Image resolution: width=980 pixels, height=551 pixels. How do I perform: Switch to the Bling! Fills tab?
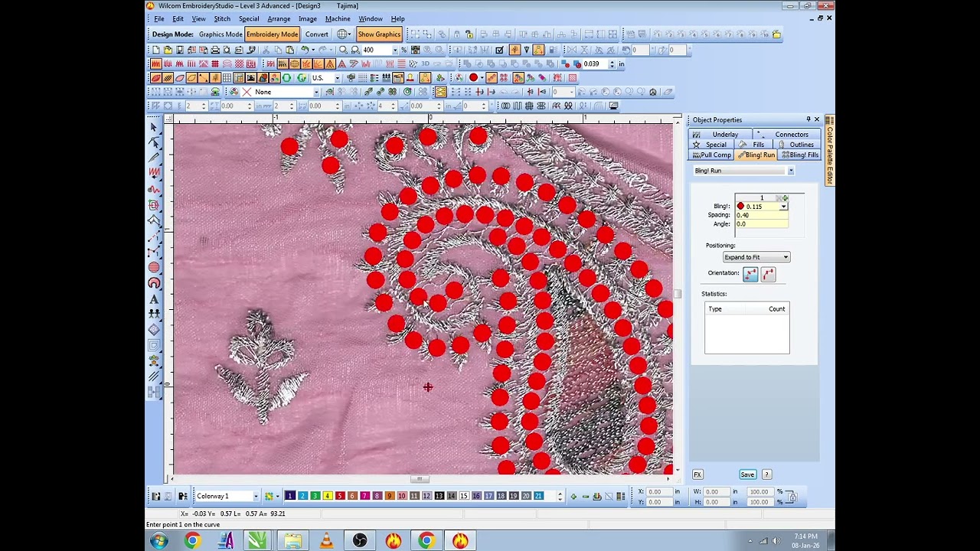(x=800, y=155)
